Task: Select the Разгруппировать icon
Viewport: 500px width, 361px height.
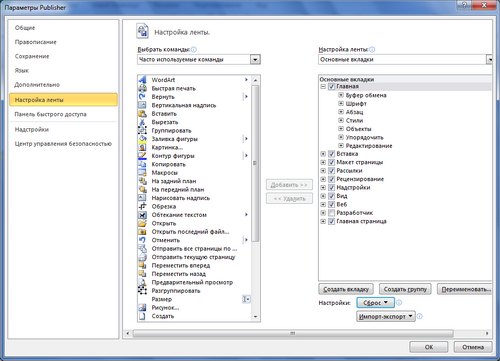Action: click(142, 291)
